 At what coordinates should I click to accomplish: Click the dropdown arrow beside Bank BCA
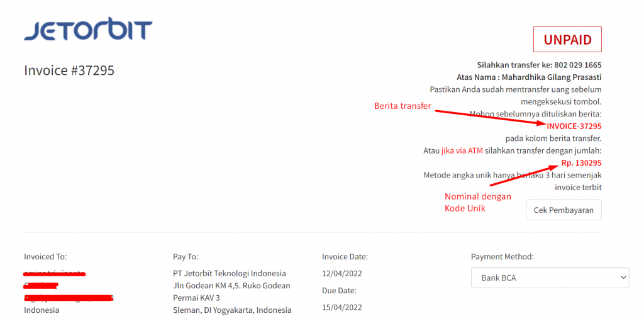[x=621, y=278]
